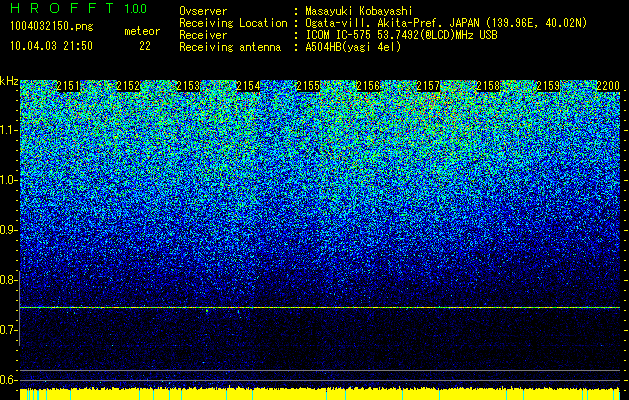The width and height of the screenshot is (629, 400).
Task: Click the 2159 time marker
Action: pos(548,86)
